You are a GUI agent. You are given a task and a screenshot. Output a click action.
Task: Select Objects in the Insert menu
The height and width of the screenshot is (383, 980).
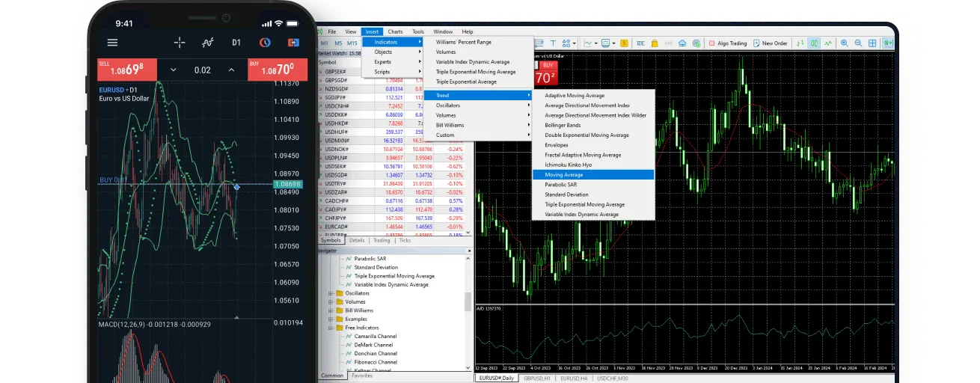click(393, 52)
